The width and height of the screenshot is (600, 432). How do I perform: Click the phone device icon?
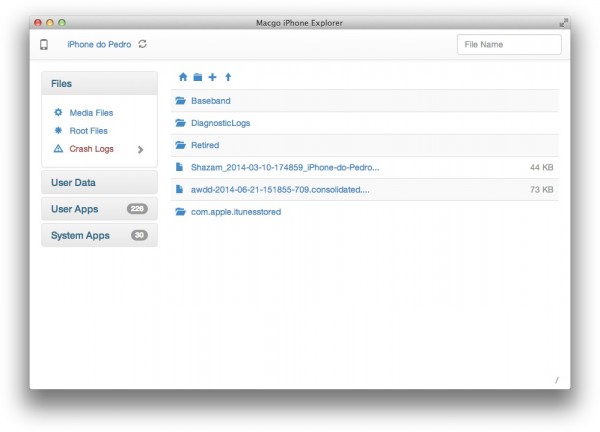[44, 44]
